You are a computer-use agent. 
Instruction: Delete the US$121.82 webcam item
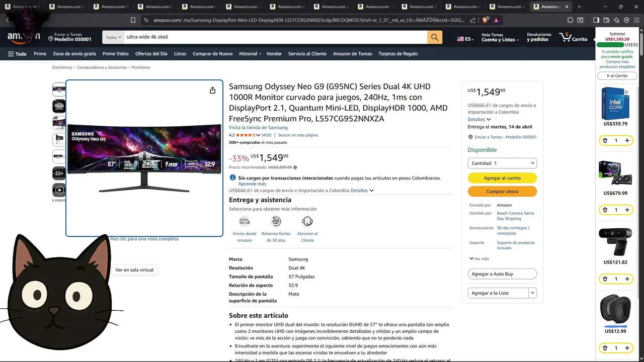(605, 279)
